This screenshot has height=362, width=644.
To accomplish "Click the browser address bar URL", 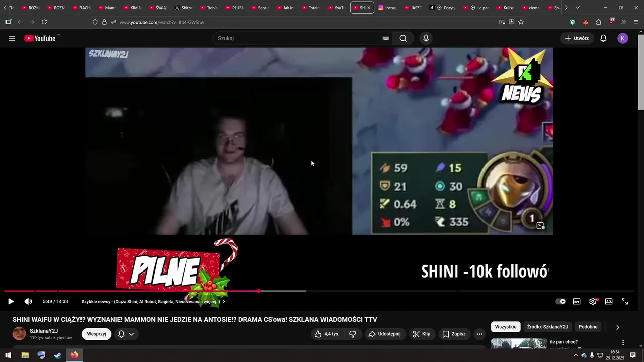I will click(x=162, y=22).
